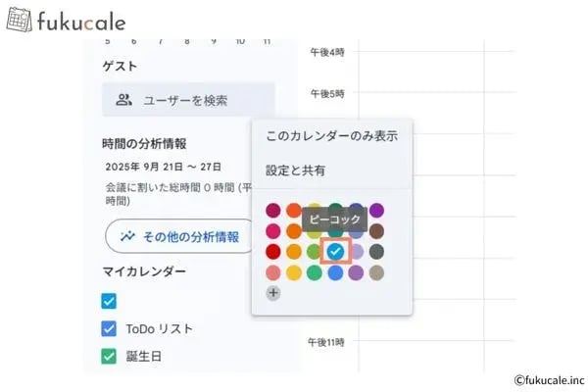Toggle the 誕生日 calendar checkbox
This screenshot has height=392, width=588.
[x=109, y=355]
